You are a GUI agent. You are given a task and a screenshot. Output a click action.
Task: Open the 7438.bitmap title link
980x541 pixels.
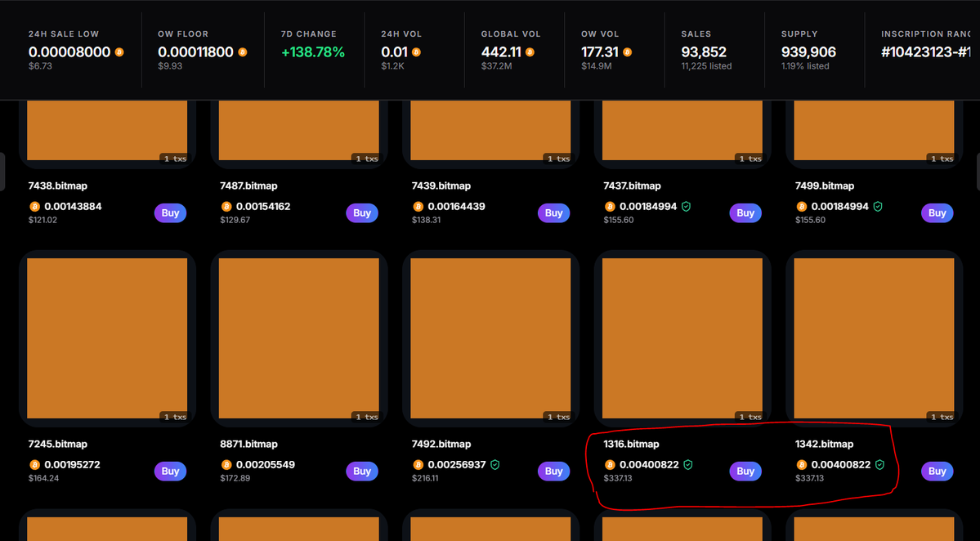tap(57, 186)
